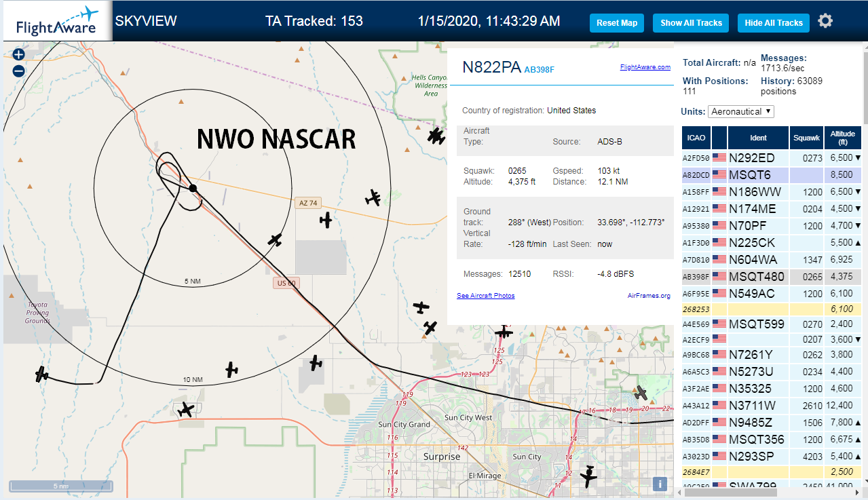This screenshot has height=500, width=868.
Task: Open the FlightAware.com link
Action: point(645,67)
